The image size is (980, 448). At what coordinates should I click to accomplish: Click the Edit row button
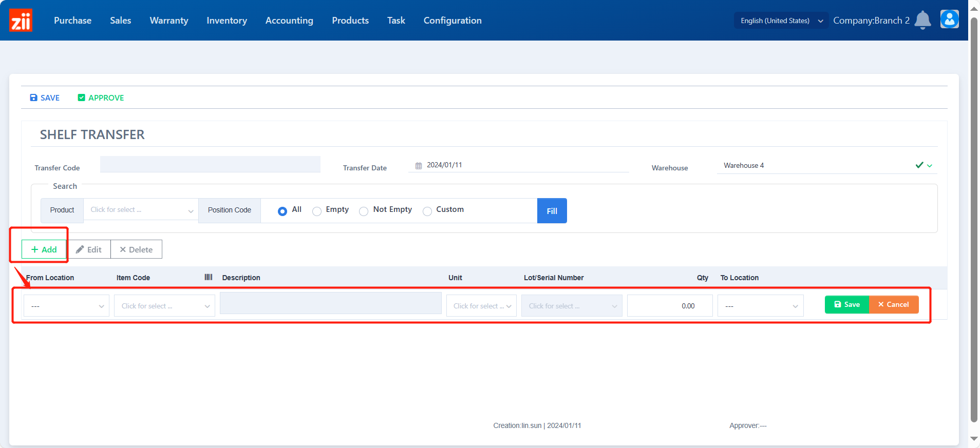tap(88, 249)
